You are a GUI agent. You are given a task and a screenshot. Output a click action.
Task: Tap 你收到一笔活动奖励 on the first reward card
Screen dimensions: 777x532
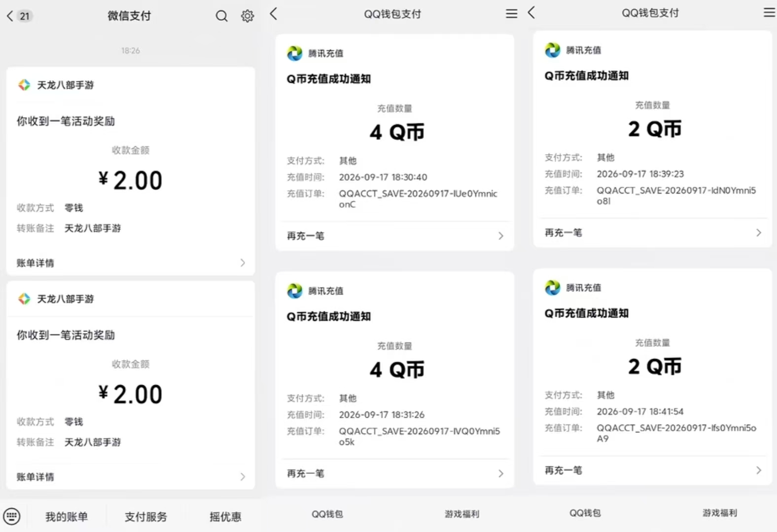pos(66,121)
